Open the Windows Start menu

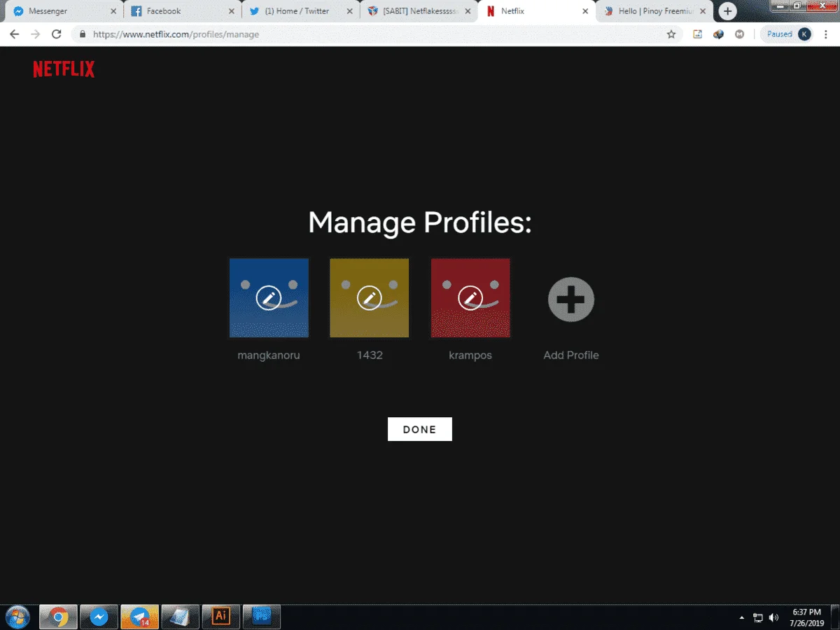(17, 617)
